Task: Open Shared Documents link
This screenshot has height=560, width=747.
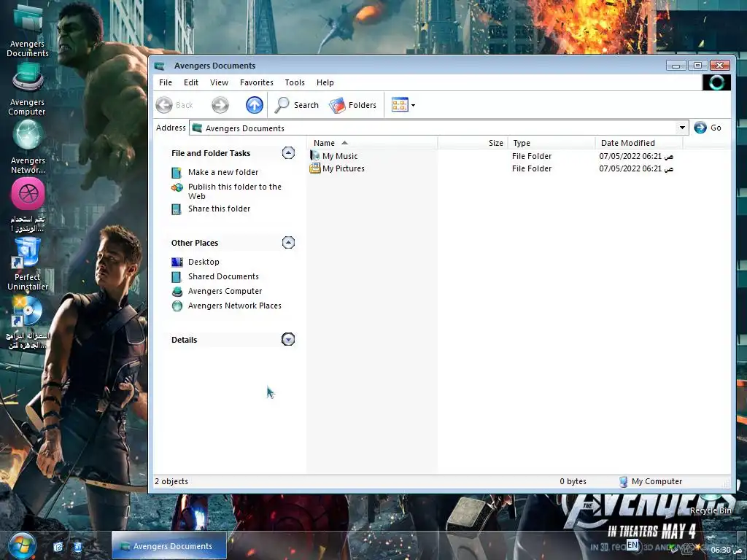Action: pos(223,276)
